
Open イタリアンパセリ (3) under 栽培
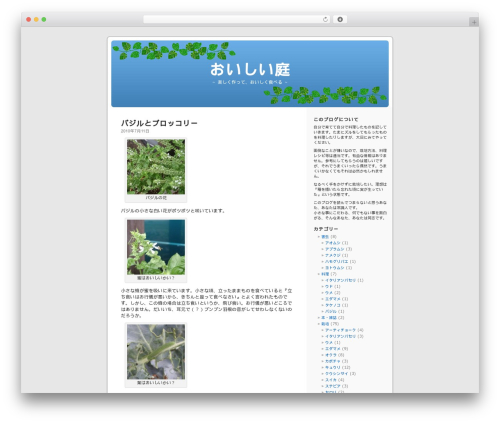[340, 336]
